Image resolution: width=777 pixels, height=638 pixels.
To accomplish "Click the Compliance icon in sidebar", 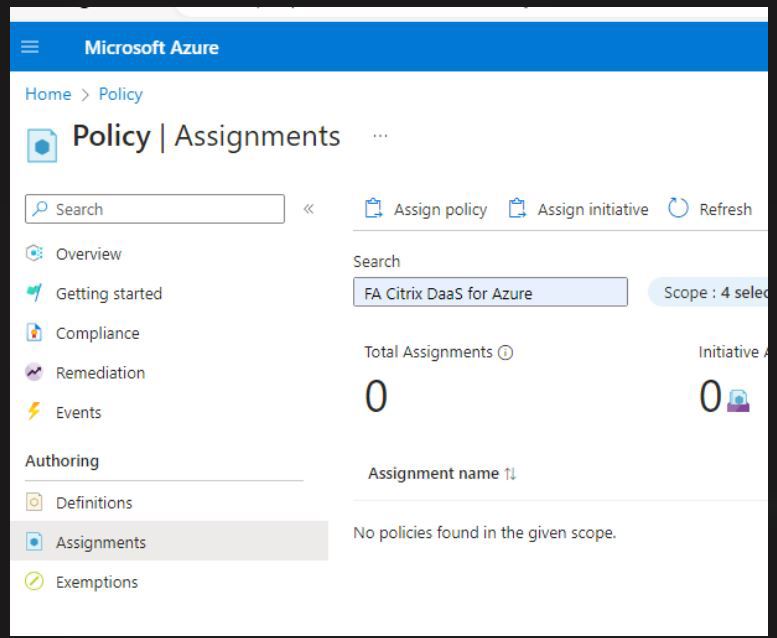I will (34, 333).
